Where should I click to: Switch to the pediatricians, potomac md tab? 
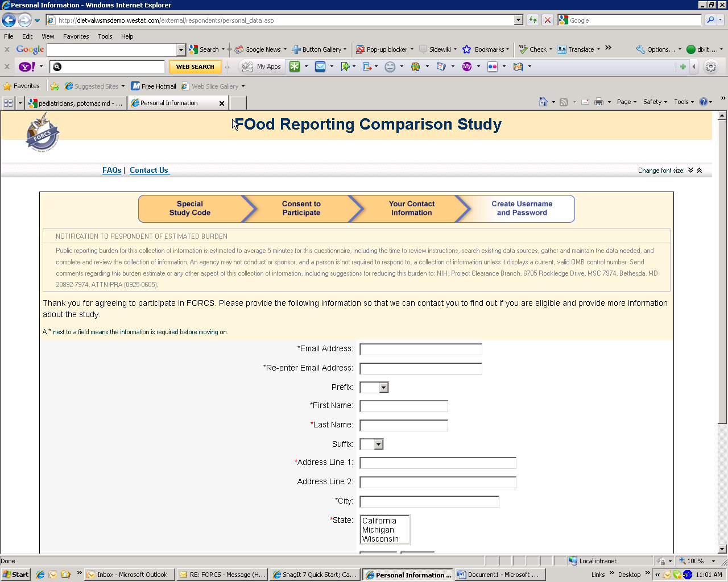pos(76,103)
